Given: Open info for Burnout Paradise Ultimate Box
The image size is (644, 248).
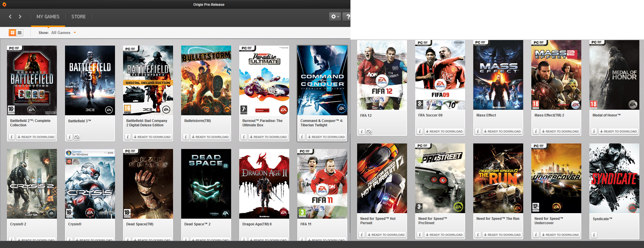Looking at the screenshot, I should click(244, 137).
